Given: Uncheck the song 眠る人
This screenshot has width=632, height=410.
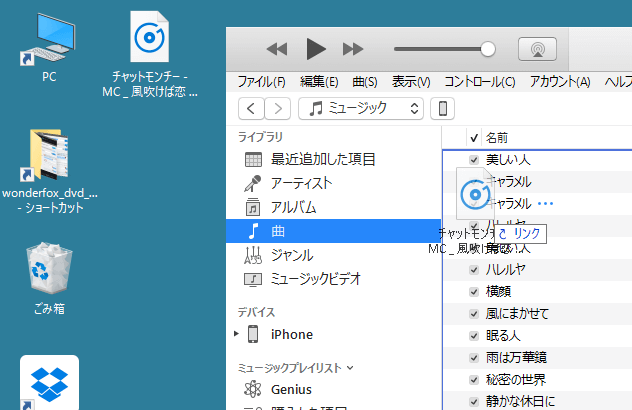Looking at the screenshot, I should click(474, 335).
